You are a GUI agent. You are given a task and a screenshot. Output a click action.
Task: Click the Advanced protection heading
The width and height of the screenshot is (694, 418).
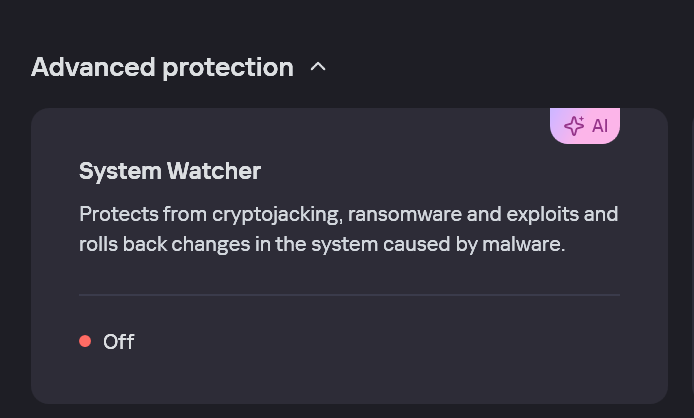(162, 68)
